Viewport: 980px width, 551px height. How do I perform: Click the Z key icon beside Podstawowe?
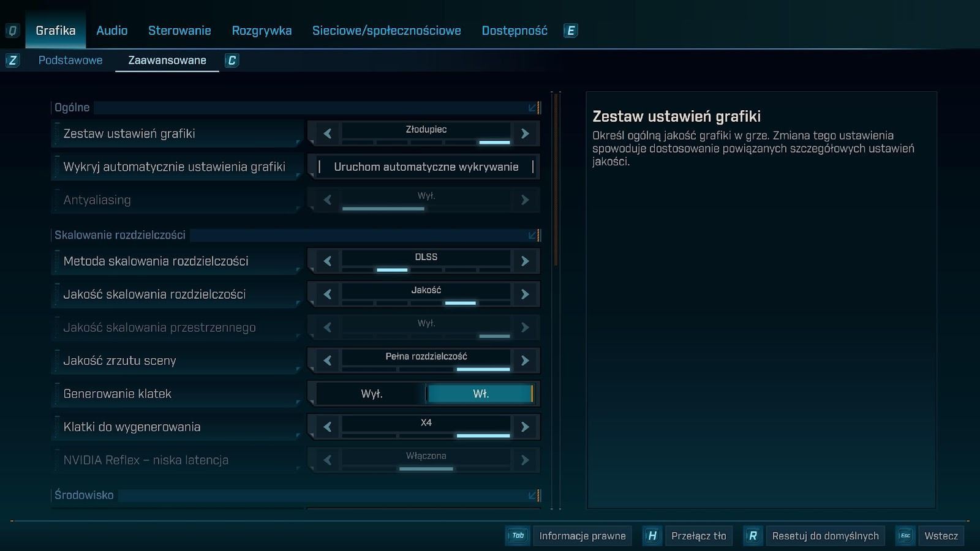point(12,61)
